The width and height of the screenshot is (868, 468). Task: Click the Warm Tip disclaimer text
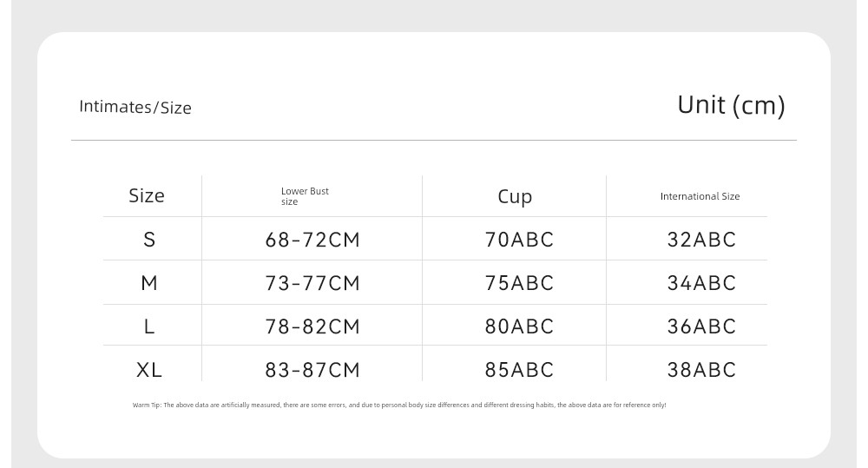pyautogui.click(x=399, y=405)
